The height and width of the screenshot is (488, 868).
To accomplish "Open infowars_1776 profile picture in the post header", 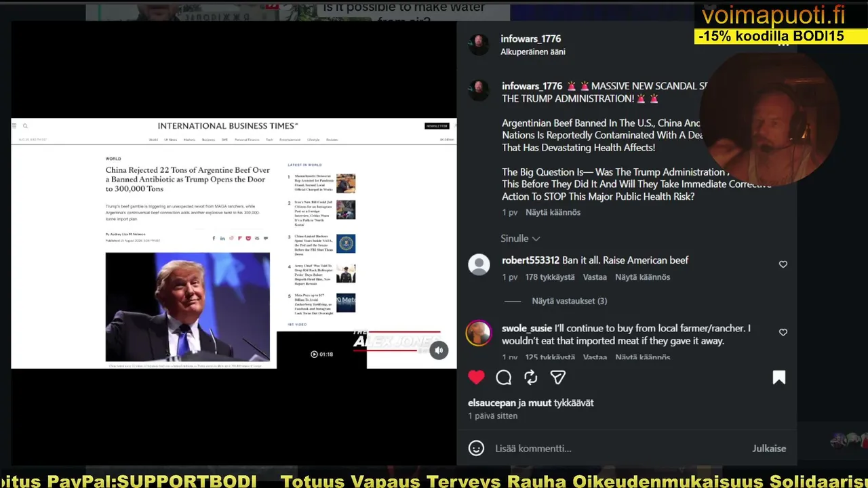I will point(479,45).
